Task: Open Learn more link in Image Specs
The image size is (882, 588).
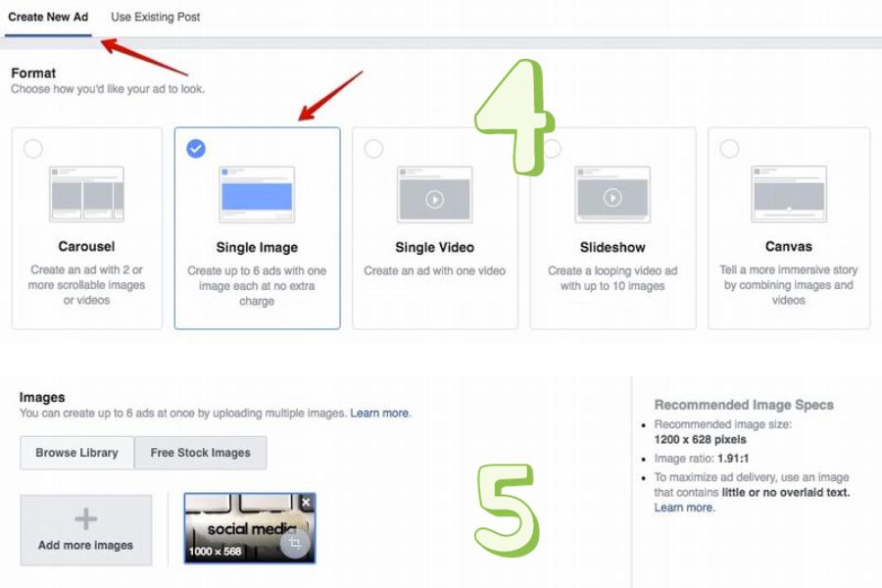Action: (x=684, y=508)
